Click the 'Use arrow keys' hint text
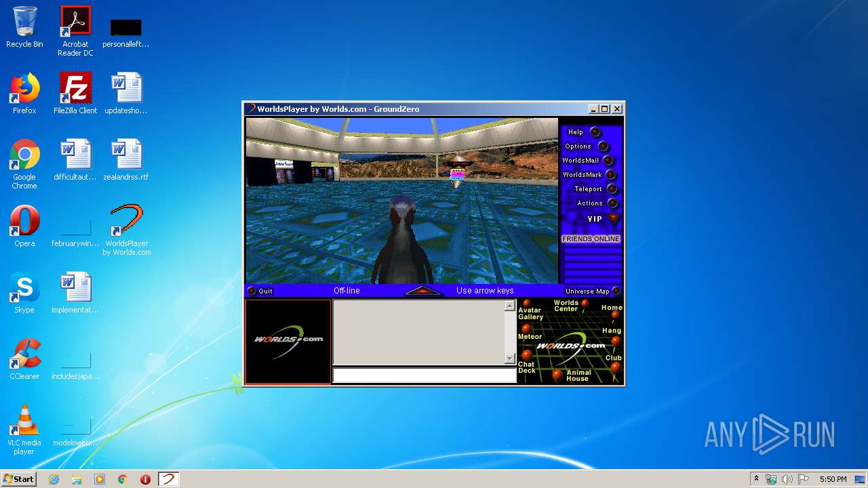Screen dimensions: 868x488 [x=485, y=291]
